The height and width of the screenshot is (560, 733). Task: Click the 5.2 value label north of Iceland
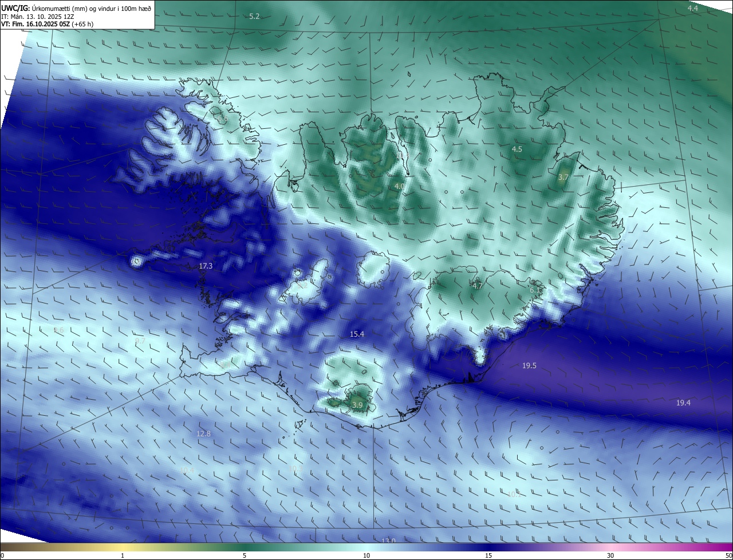[x=254, y=17]
